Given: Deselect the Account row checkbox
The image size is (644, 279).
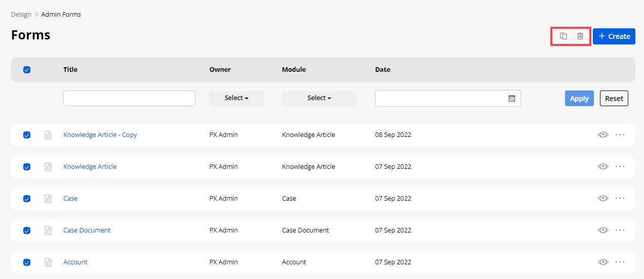Looking at the screenshot, I should coord(27,262).
